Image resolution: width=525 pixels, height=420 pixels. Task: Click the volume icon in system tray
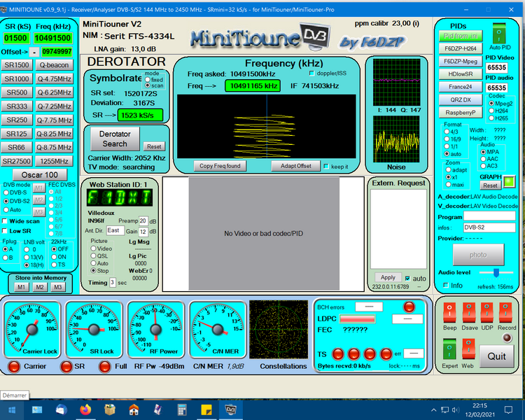455,409
